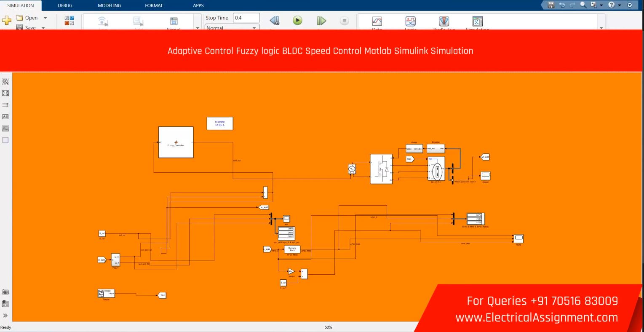644x332 pixels.
Task: Click the Stop Time input field
Action: click(246, 18)
